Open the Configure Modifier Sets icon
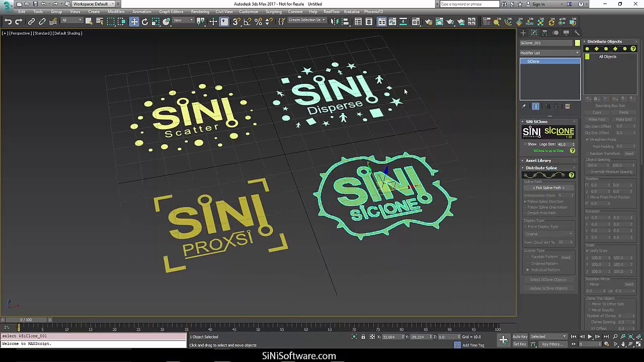644x362 pixels. click(x=568, y=106)
